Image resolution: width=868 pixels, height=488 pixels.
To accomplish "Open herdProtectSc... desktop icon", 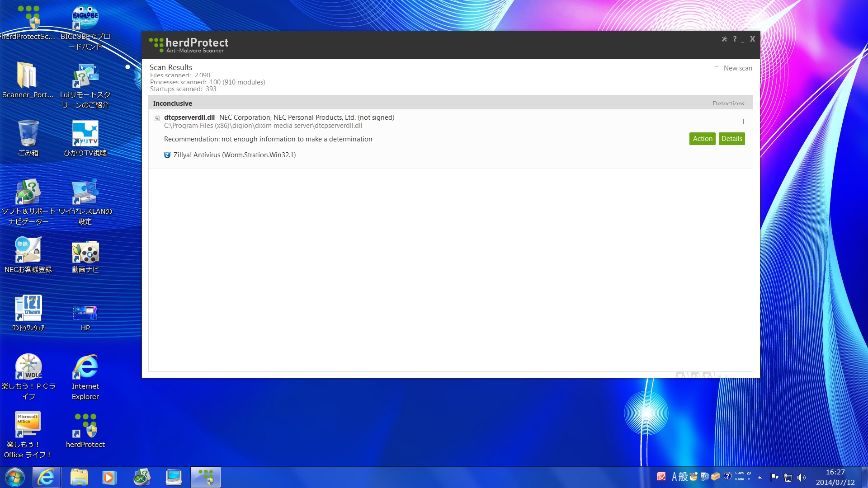I will (x=28, y=23).
